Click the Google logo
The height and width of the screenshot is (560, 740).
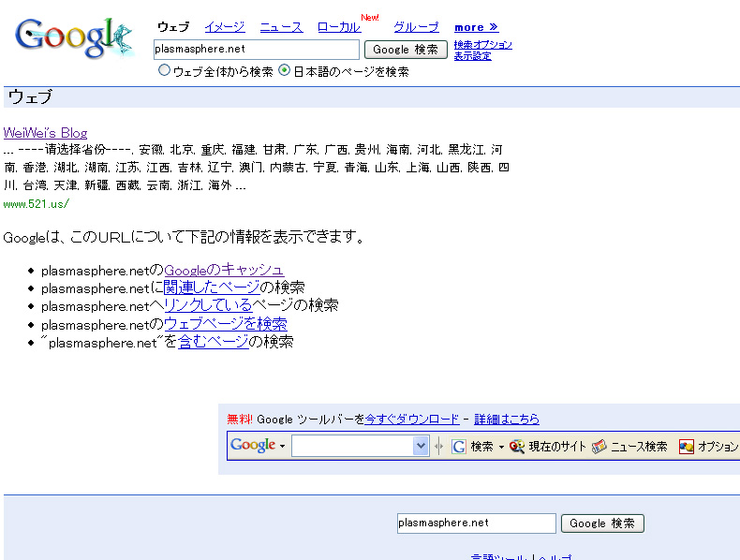pos(74,38)
